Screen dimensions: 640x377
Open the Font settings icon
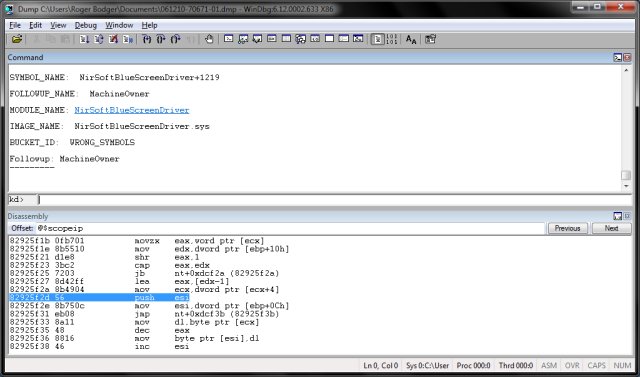pos(411,39)
